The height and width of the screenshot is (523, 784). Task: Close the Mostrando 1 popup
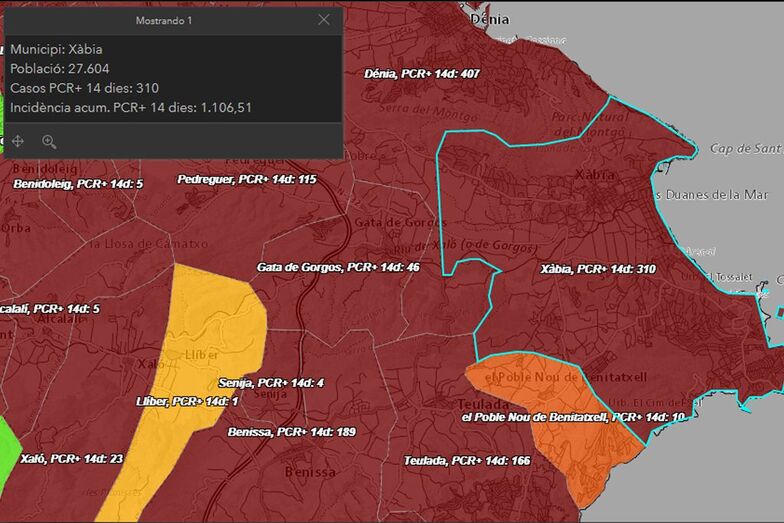point(324,20)
